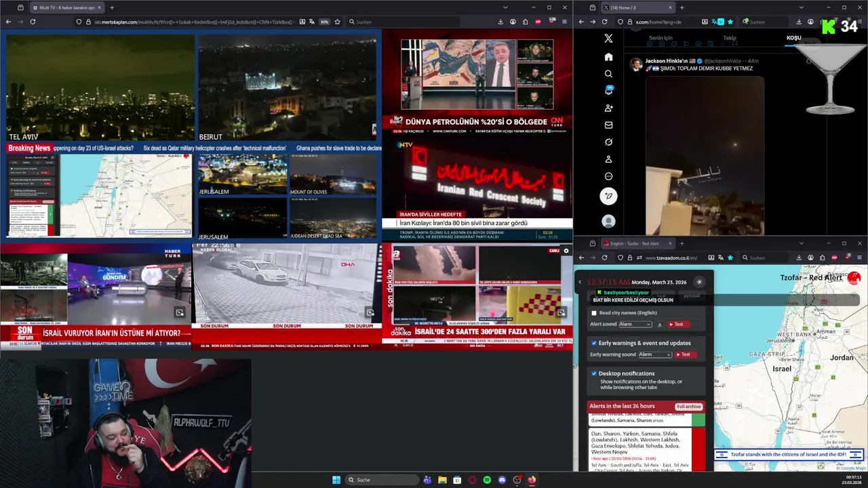Select the Home / X browser tab

[637, 7]
